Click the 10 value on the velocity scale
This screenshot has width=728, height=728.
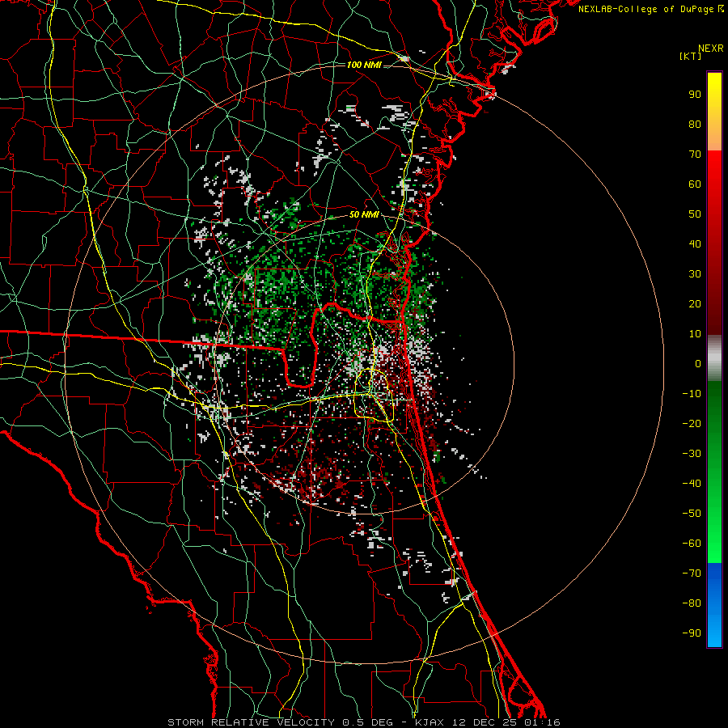click(695, 334)
